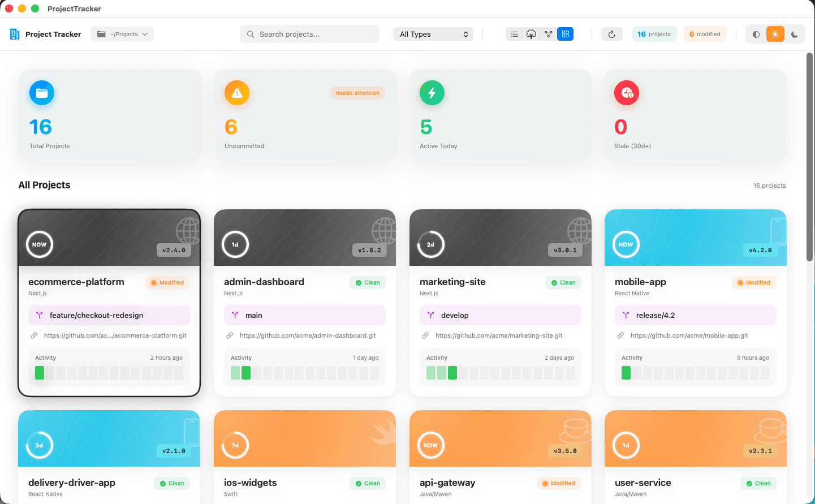Refresh the project list
Viewport: 815px width, 504px height.
tap(611, 34)
